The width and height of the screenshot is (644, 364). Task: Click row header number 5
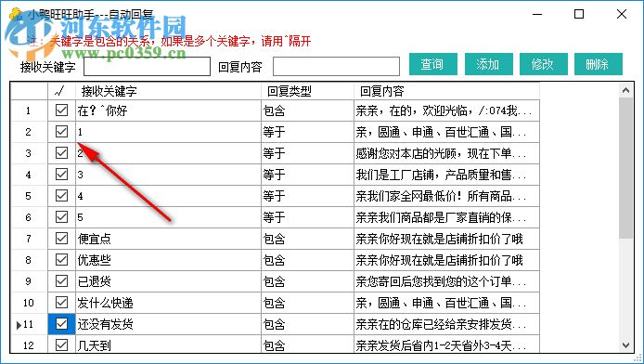pyautogui.click(x=29, y=196)
